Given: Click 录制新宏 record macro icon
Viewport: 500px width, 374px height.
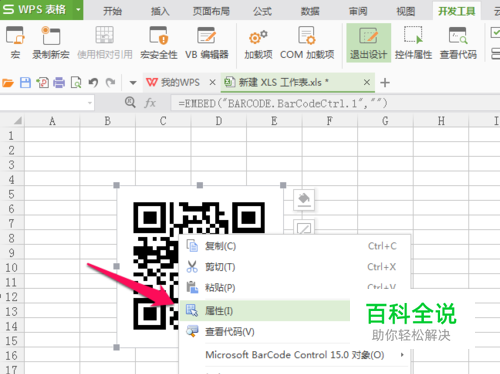Looking at the screenshot, I should pyautogui.click(x=51, y=43).
